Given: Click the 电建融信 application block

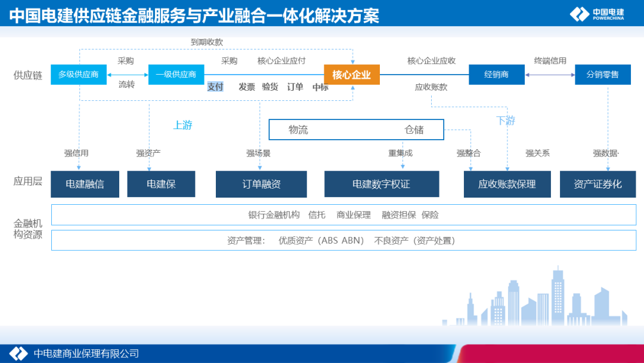Looking at the screenshot, I should (85, 184).
